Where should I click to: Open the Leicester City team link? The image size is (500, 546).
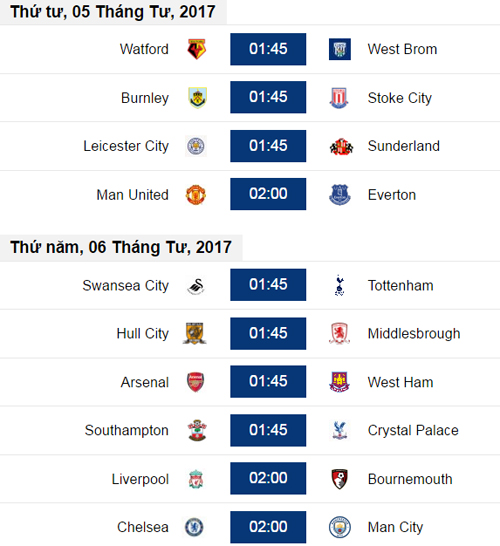(126, 146)
